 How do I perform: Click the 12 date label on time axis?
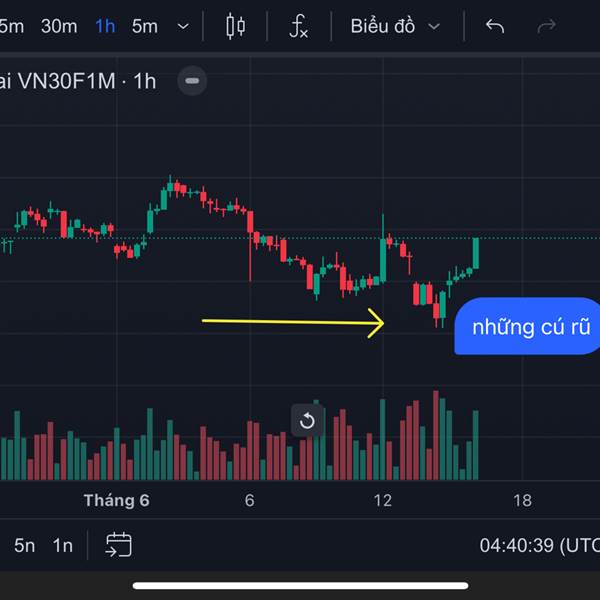click(x=383, y=500)
